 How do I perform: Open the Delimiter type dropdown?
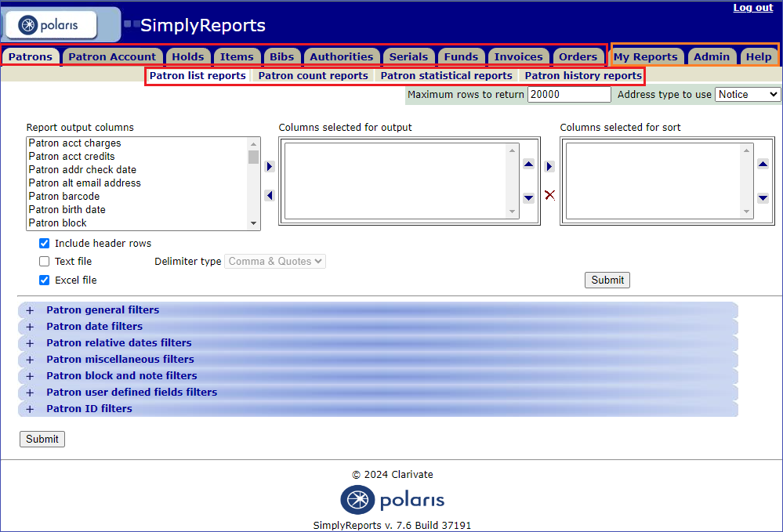click(x=275, y=261)
